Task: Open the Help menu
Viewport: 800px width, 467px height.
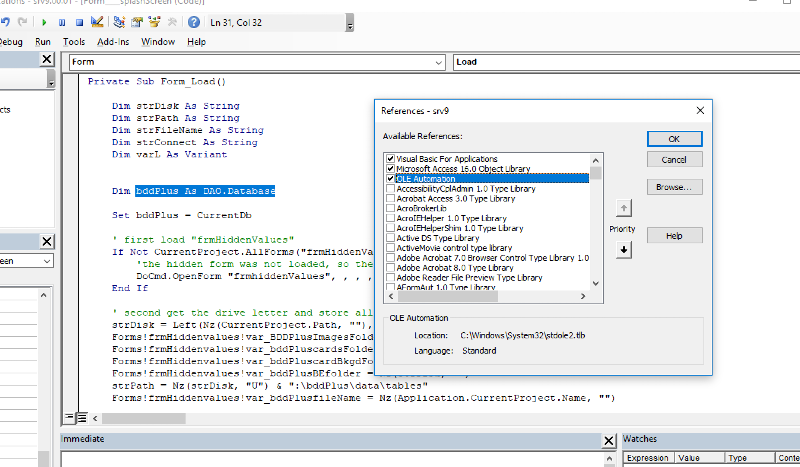Action: tap(196, 42)
